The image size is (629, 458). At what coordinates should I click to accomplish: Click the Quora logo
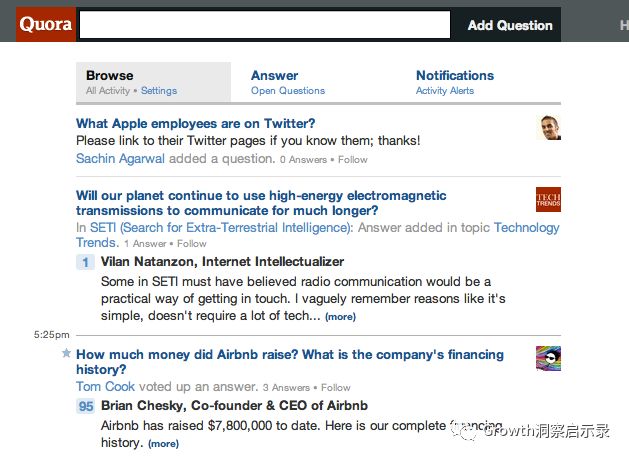pos(46,25)
